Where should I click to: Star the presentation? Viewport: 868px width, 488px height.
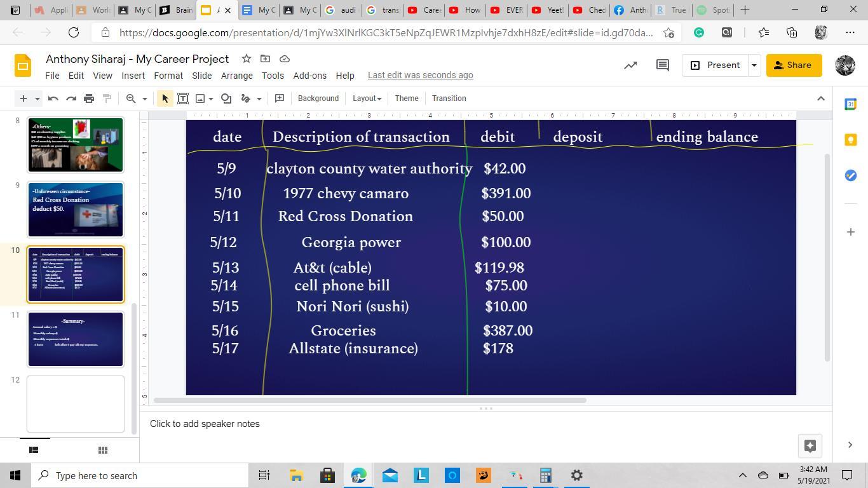(x=246, y=58)
